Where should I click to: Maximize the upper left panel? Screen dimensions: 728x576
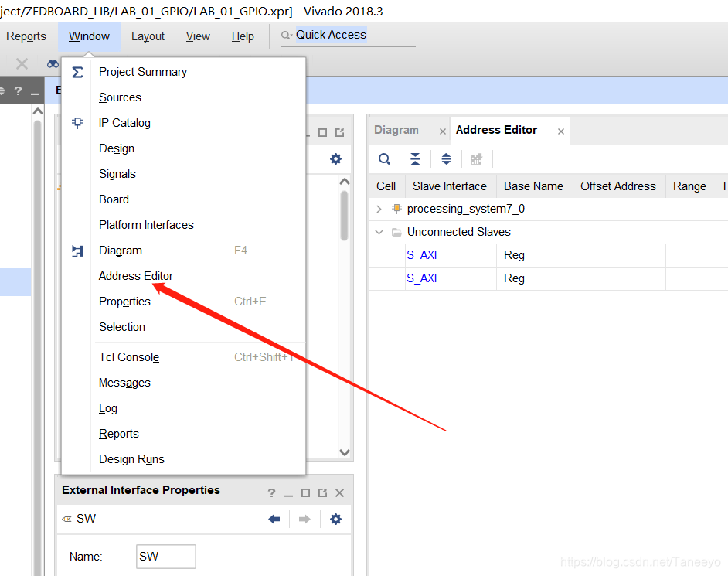click(323, 133)
